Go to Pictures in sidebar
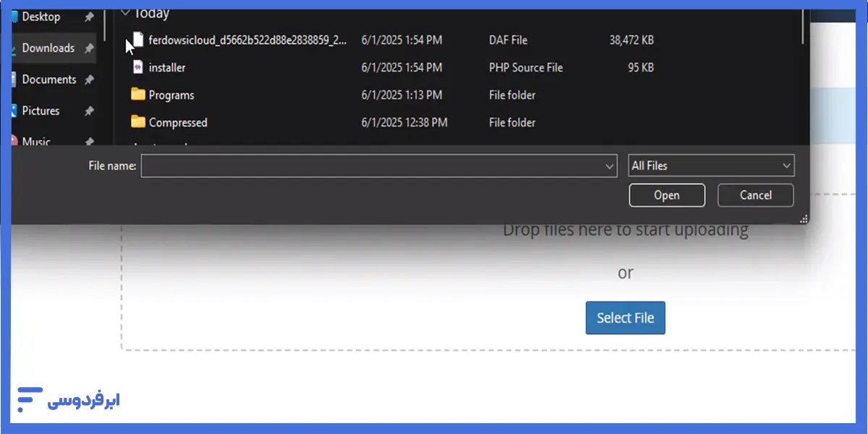The image size is (868, 434). coord(41,111)
